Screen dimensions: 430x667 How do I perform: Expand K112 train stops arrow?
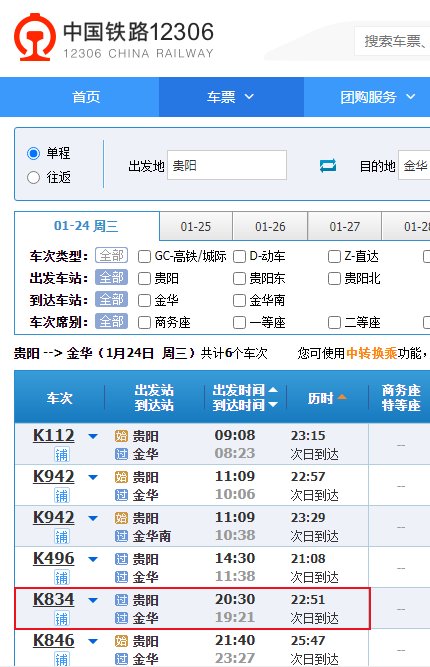pyautogui.click(x=93, y=436)
